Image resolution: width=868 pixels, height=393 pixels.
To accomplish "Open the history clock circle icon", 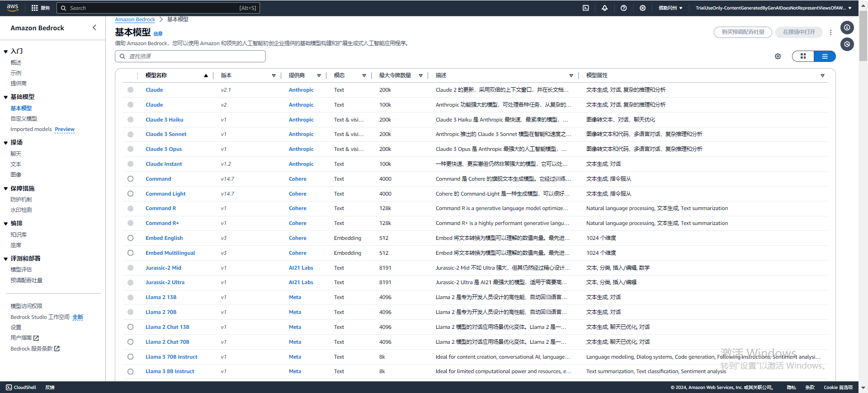I will pos(847,44).
